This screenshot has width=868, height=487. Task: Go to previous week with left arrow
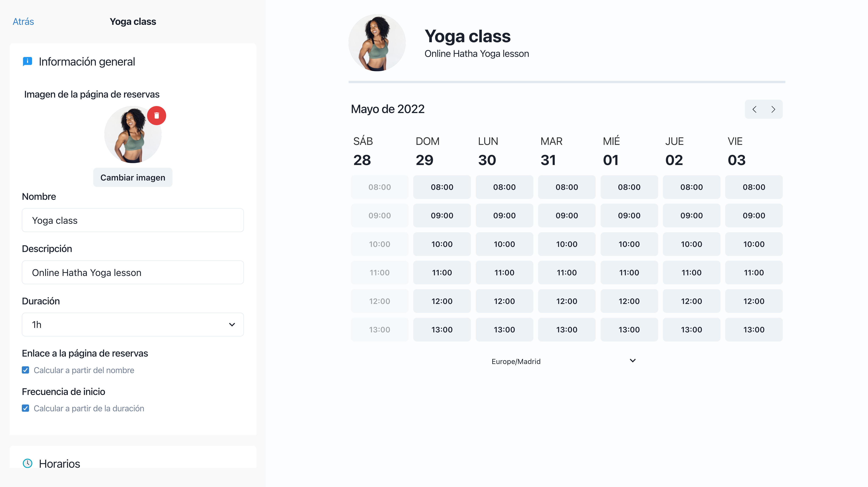click(x=754, y=109)
